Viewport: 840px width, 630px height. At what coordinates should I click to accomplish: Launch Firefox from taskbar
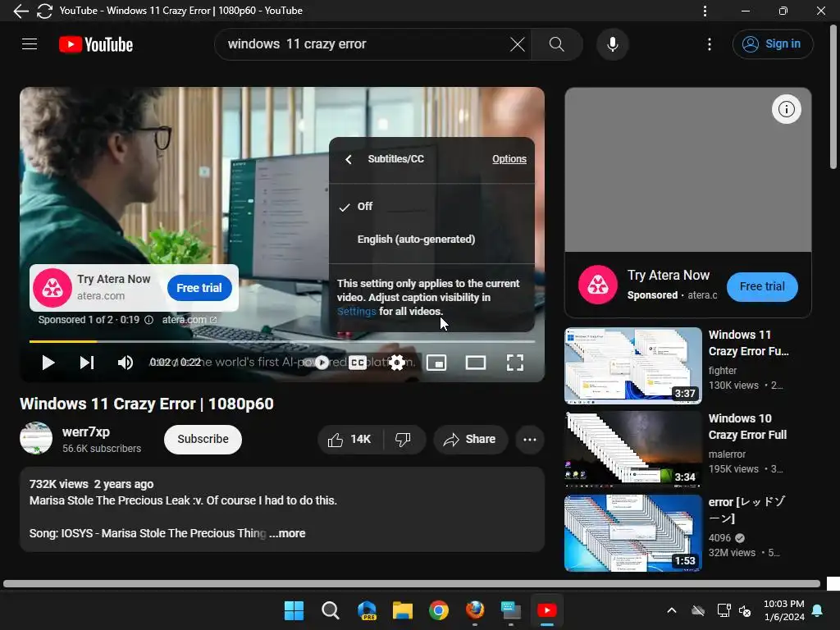click(475, 610)
